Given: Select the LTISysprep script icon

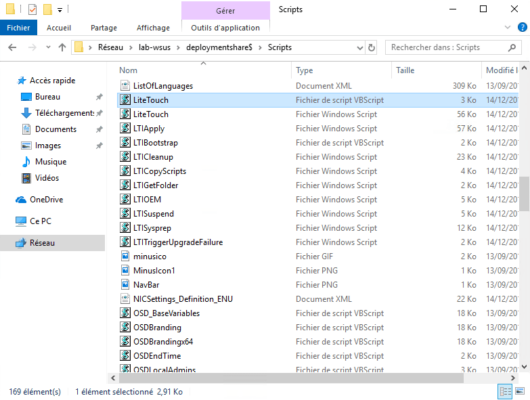Looking at the screenshot, I should click(125, 228).
